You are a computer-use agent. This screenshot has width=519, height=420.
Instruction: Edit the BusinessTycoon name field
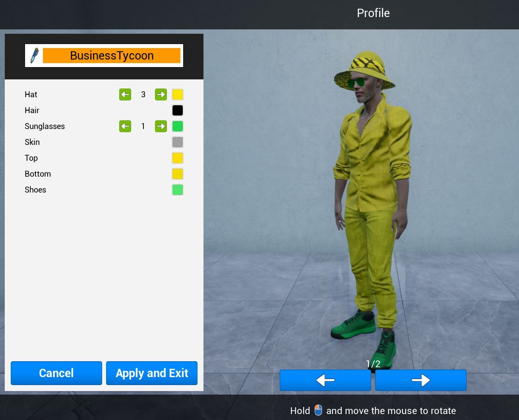click(112, 56)
